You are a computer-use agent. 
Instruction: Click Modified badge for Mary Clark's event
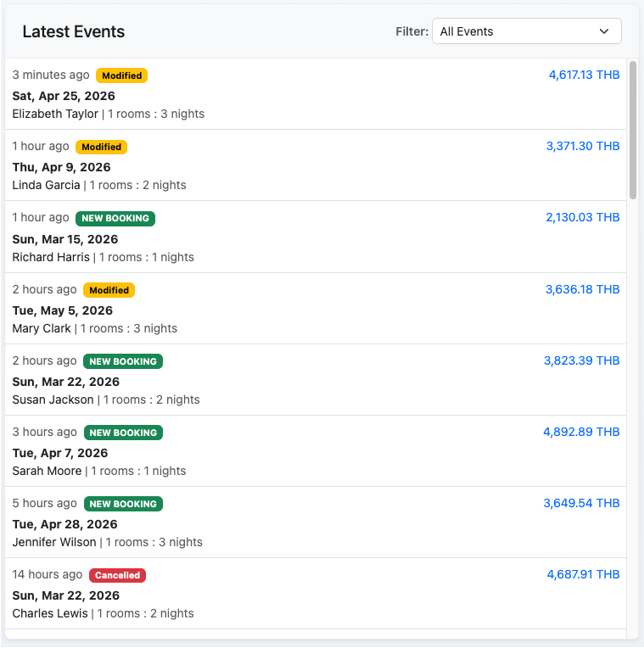click(109, 290)
